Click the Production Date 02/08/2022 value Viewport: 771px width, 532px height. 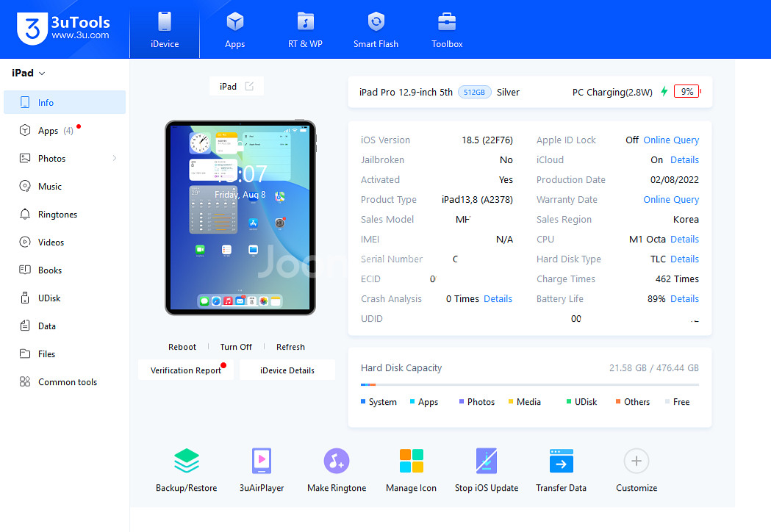click(674, 180)
